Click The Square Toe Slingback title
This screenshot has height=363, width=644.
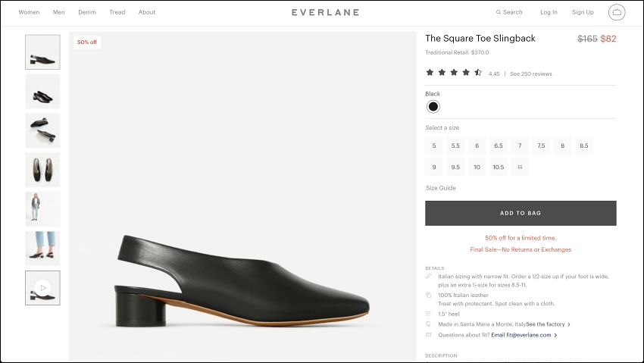pos(480,38)
